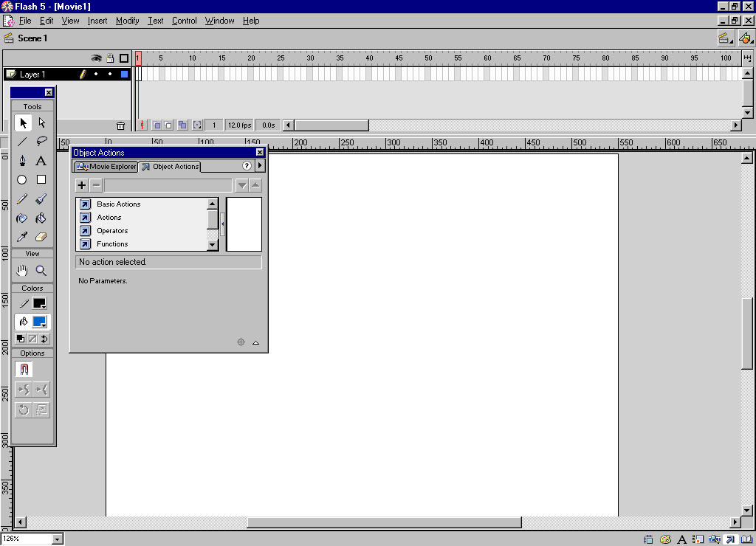This screenshot has height=546, width=756.
Task: Toggle the Snap to Objects magnet option
Action: (24, 369)
